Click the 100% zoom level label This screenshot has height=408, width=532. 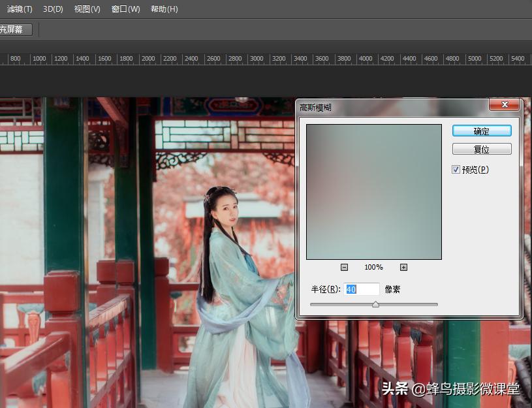coord(373,267)
